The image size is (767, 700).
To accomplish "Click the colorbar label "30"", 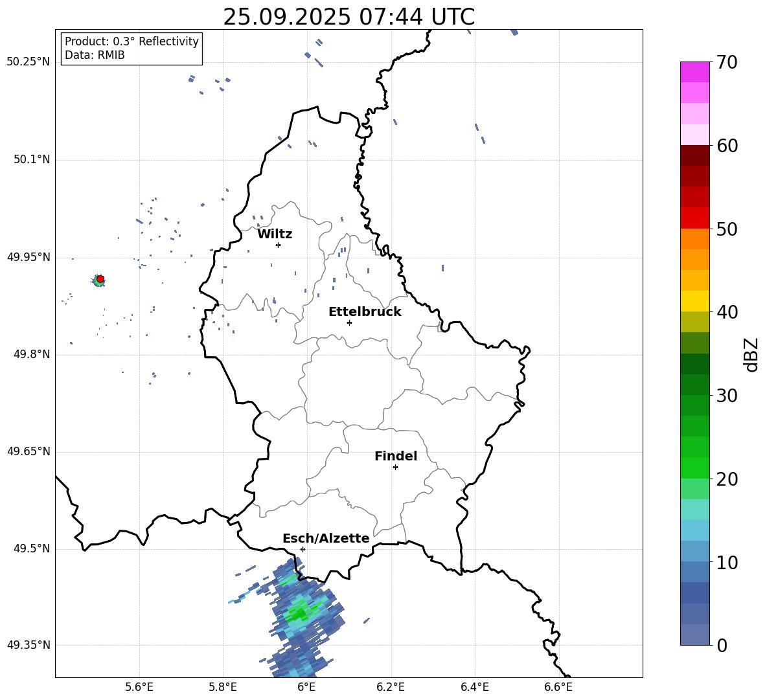I will (727, 396).
